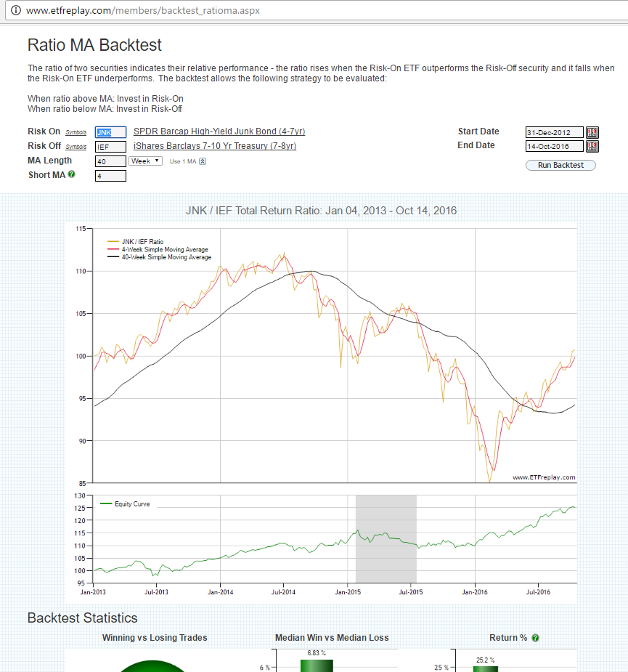Click the "MA Length" field label
Screen dimensions: 628x672
[49, 161]
